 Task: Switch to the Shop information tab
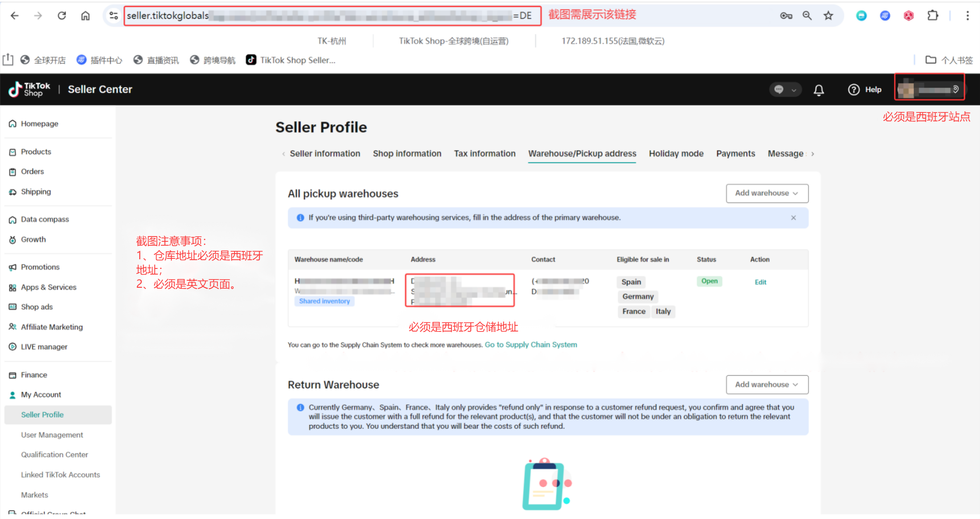pyautogui.click(x=407, y=154)
